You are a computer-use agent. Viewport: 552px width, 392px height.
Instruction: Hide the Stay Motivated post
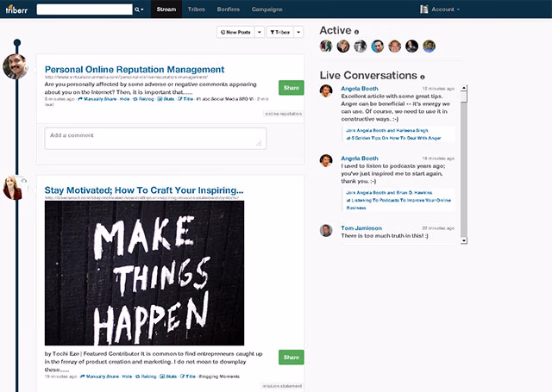point(127,376)
